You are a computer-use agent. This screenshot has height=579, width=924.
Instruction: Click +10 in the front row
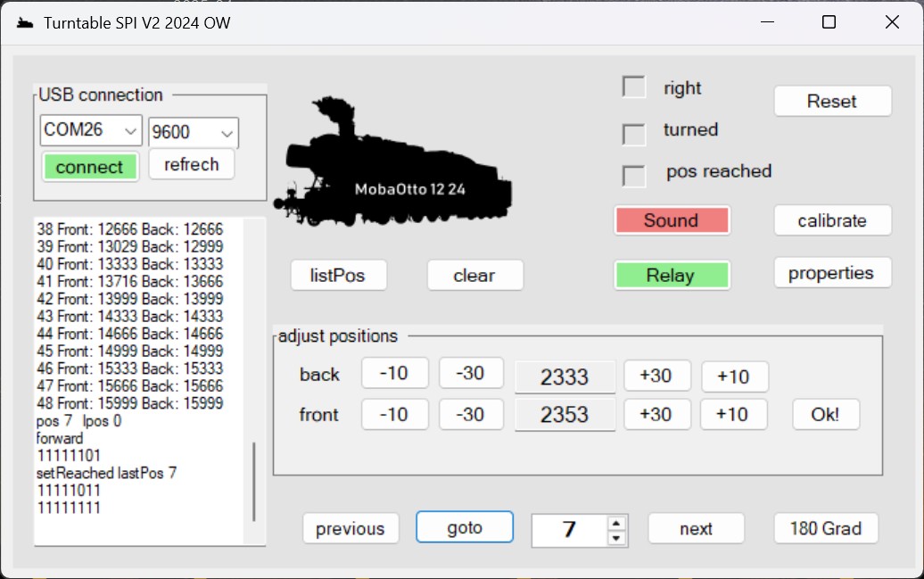pyautogui.click(x=734, y=415)
